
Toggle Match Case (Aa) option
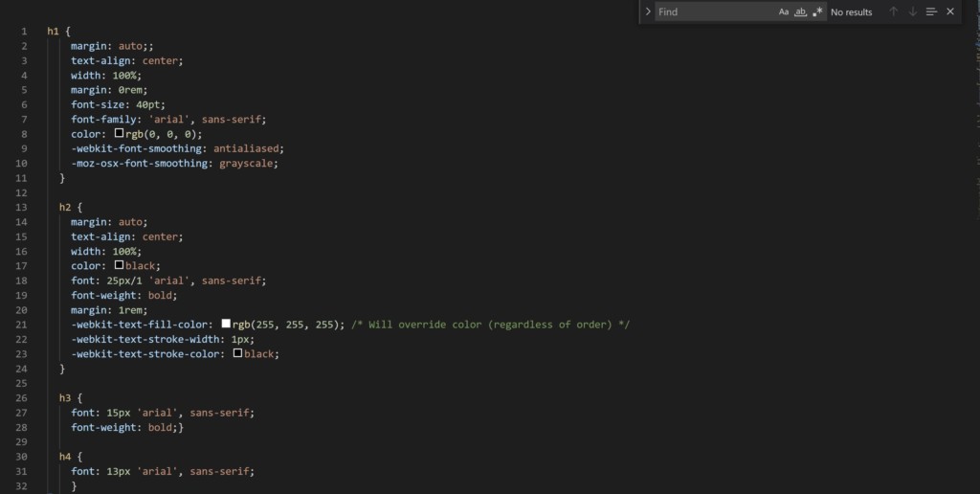click(x=783, y=11)
